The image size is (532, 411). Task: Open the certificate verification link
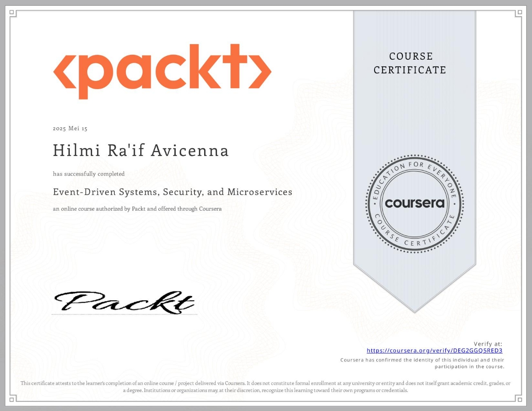click(x=434, y=351)
